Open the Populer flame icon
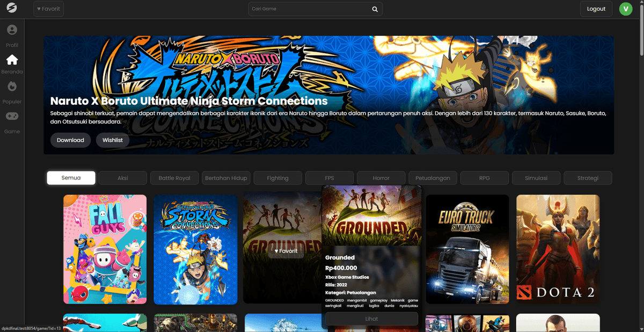The width and height of the screenshot is (644, 332). [12, 86]
